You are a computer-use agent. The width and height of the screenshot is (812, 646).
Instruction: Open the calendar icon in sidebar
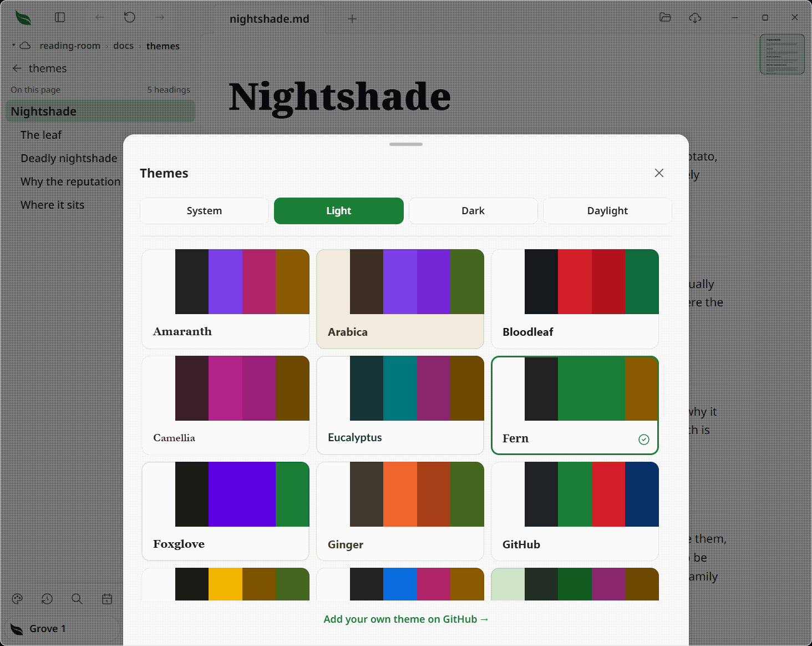click(107, 599)
